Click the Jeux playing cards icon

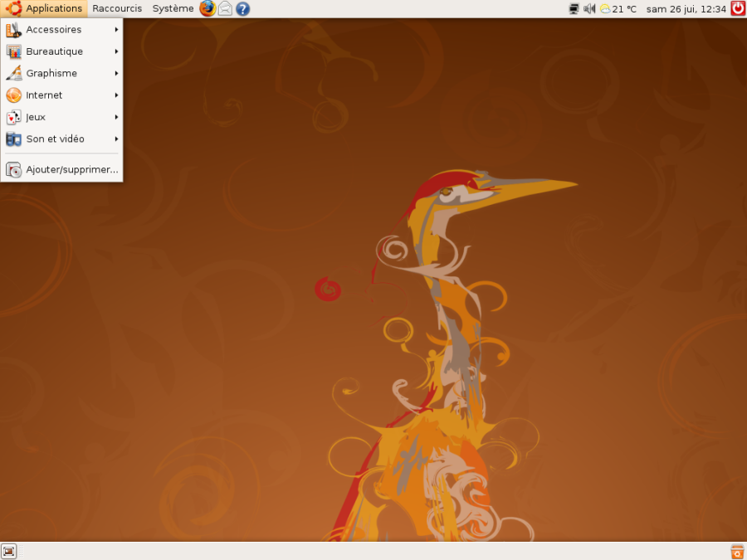[x=13, y=117]
